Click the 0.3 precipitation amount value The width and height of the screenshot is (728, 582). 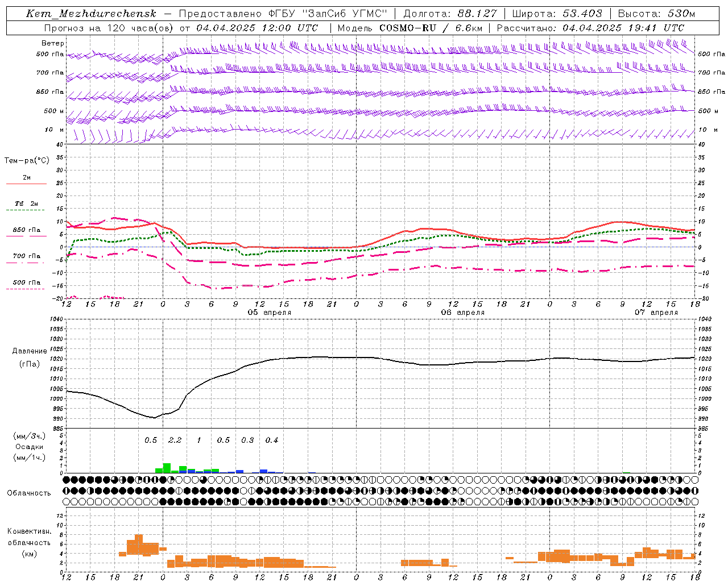click(247, 440)
